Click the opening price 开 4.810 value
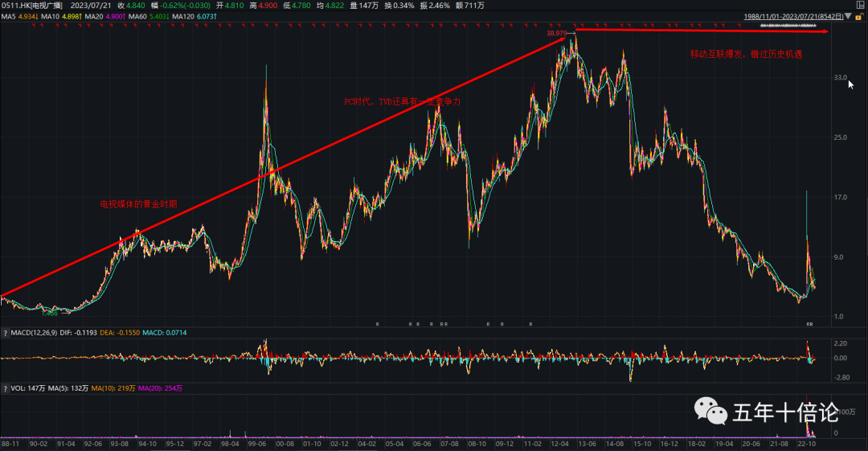 (230, 6)
